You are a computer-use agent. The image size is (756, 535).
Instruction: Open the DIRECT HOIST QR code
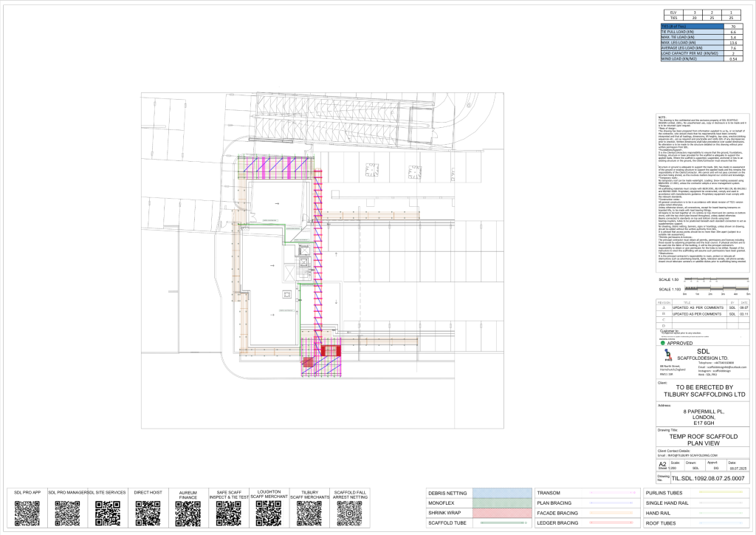pyautogui.click(x=148, y=514)
